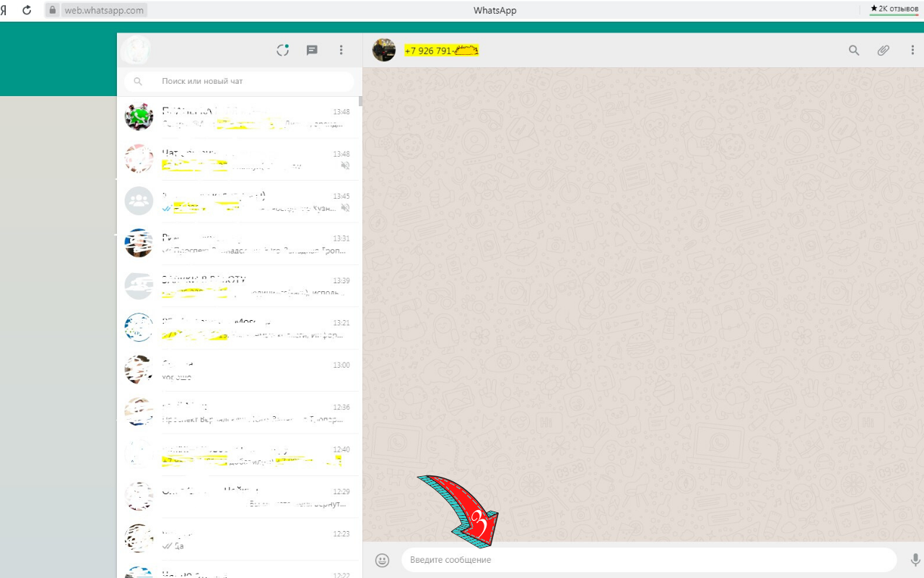The image size is (924, 578).
Task: Click the contact's avatar in the chat header
Action: click(384, 50)
